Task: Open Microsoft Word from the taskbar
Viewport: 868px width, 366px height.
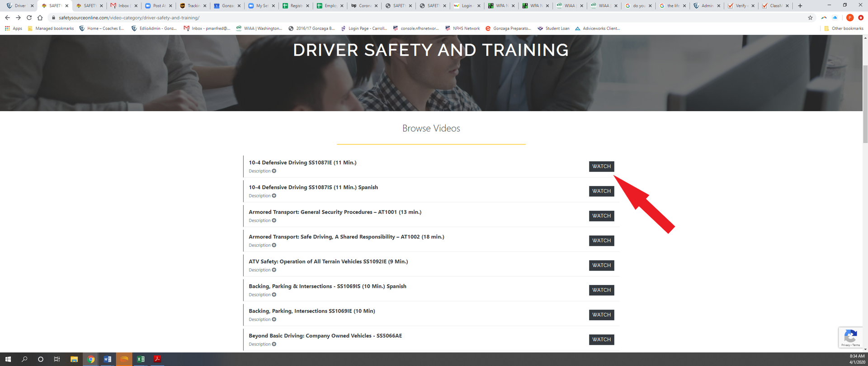Action: tap(107, 359)
